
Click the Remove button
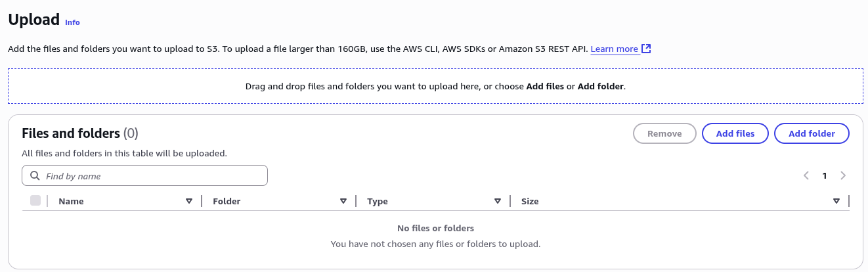coord(664,133)
